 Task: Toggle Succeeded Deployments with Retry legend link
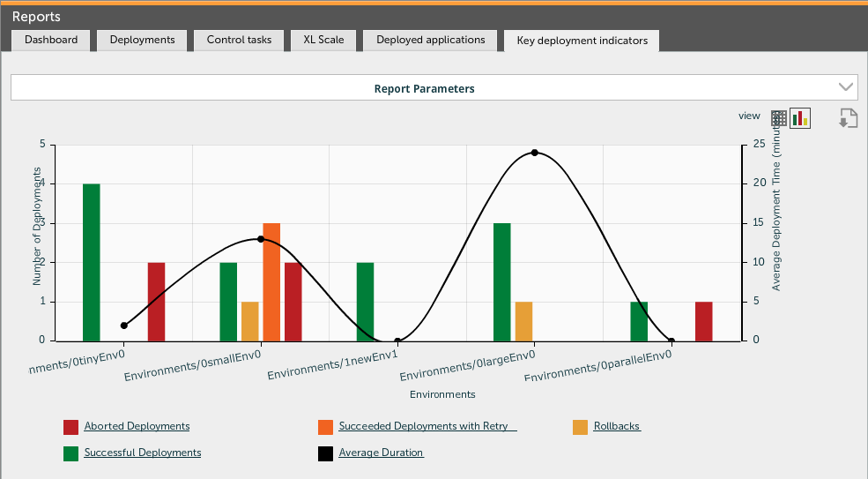coord(427,426)
